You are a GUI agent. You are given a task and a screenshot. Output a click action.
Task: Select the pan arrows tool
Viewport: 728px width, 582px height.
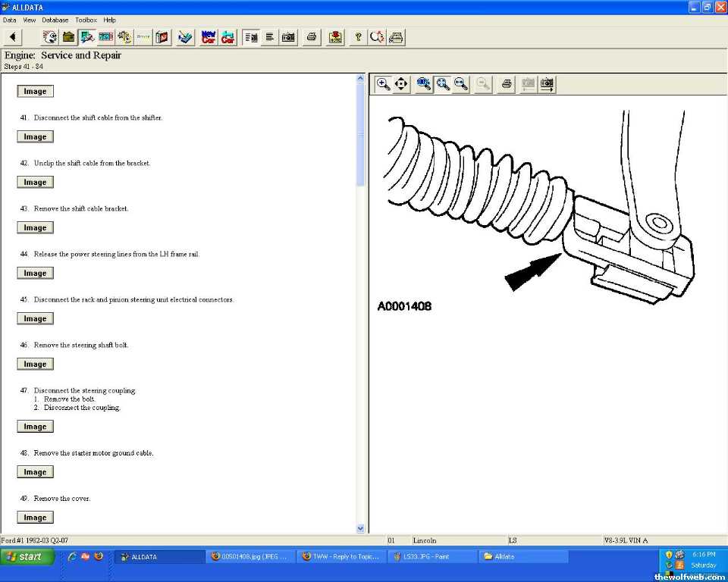click(x=402, y=84)
